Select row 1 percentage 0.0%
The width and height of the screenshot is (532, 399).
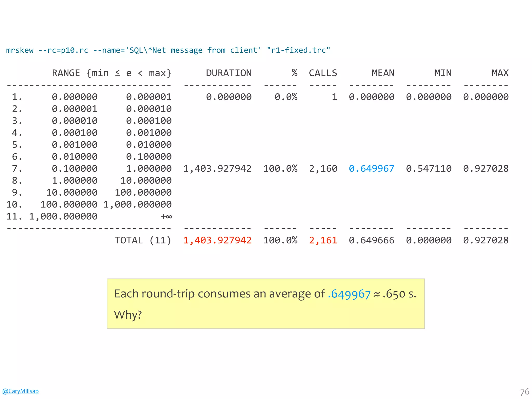[286, 97]
